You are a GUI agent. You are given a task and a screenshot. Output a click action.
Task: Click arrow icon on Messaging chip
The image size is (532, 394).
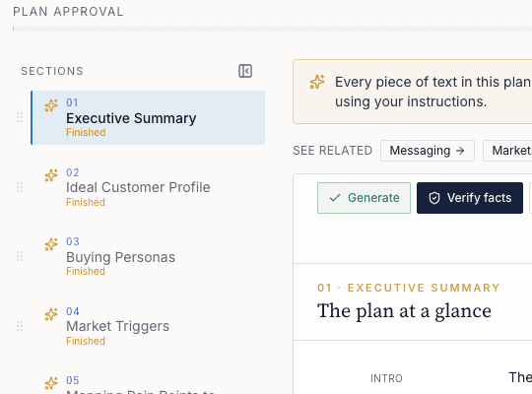(x=460, y=151)
